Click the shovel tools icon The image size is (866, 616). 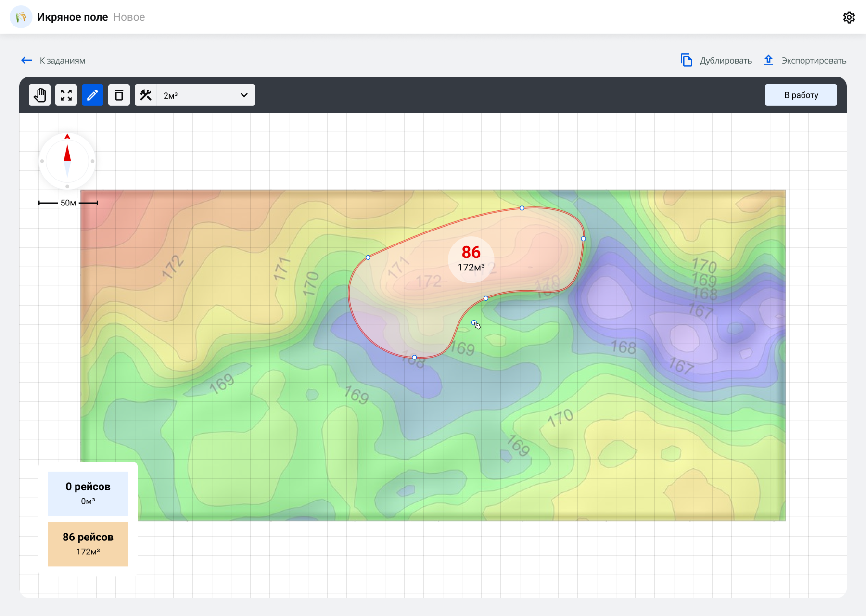146,95
